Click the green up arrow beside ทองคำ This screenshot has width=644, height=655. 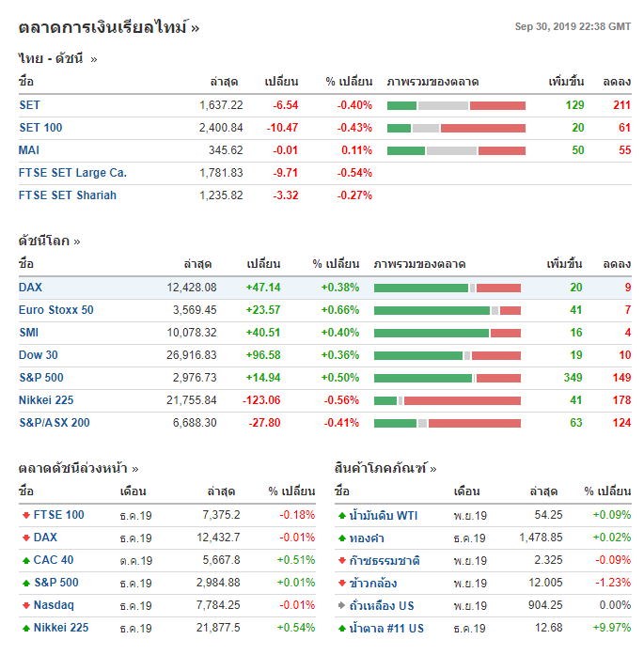341,538
